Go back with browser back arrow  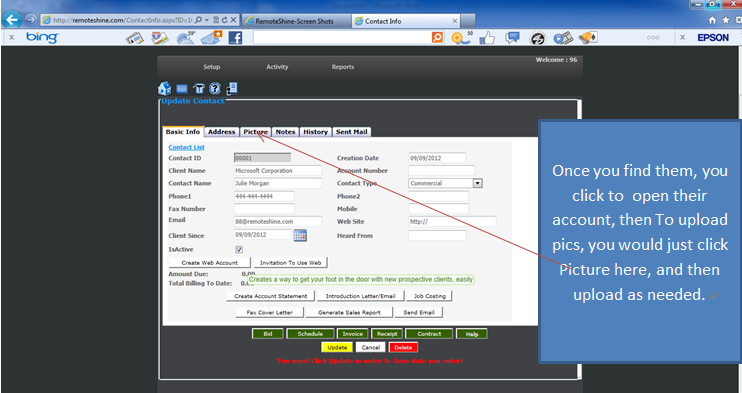coord(12,20)
